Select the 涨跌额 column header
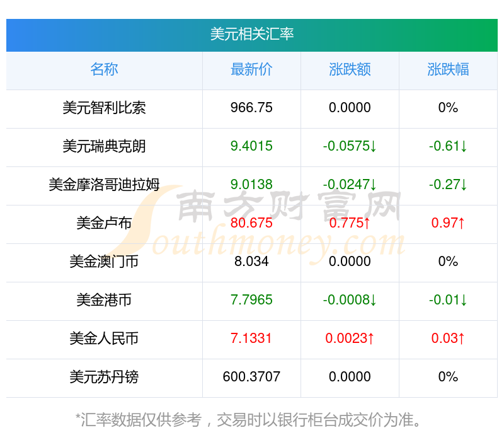Viewport: 504px width, 440px height. click(x=350, y=69)
